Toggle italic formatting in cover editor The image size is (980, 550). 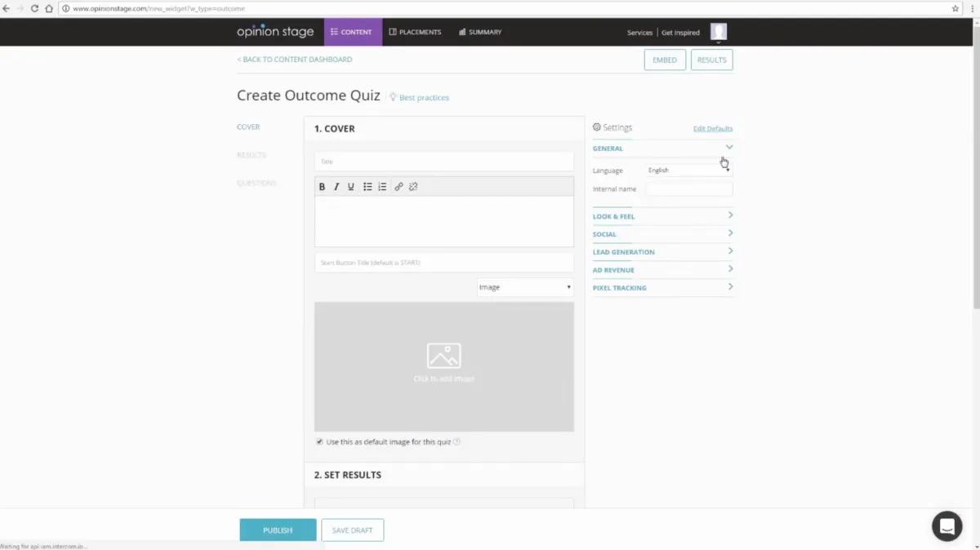336,187
